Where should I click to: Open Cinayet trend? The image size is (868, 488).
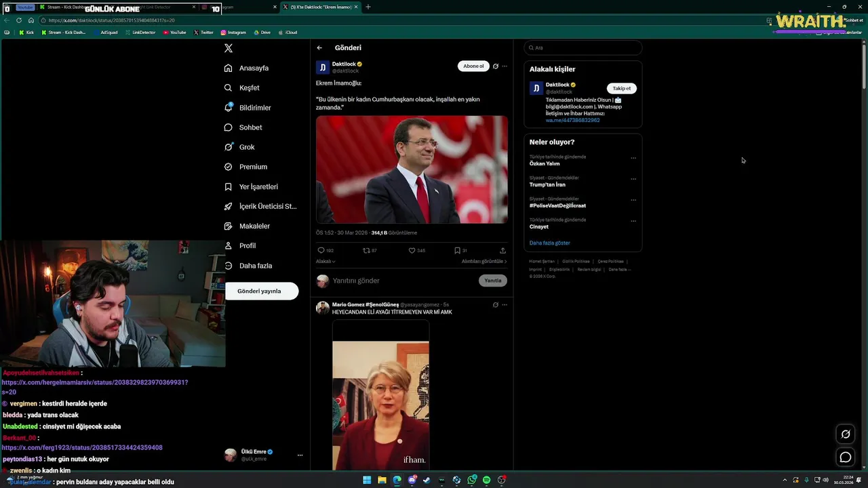[x=539, y=226]
